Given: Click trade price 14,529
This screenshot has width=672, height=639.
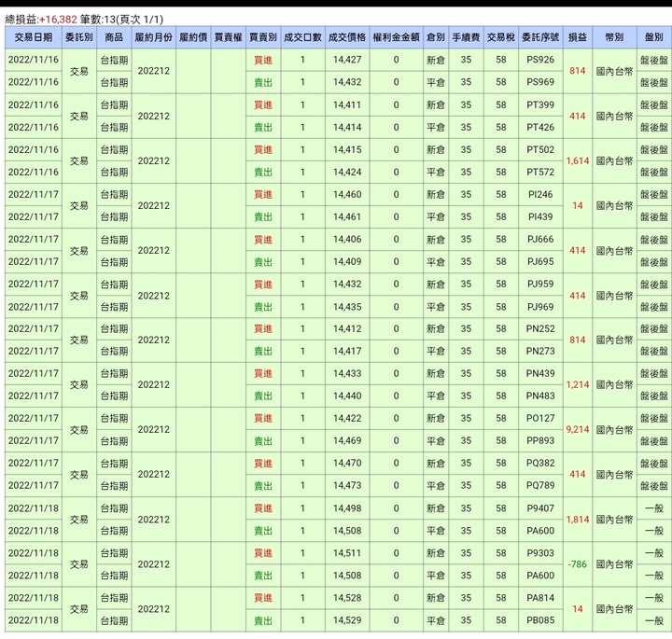Looking at the screenshot, I should click(347, 620).
